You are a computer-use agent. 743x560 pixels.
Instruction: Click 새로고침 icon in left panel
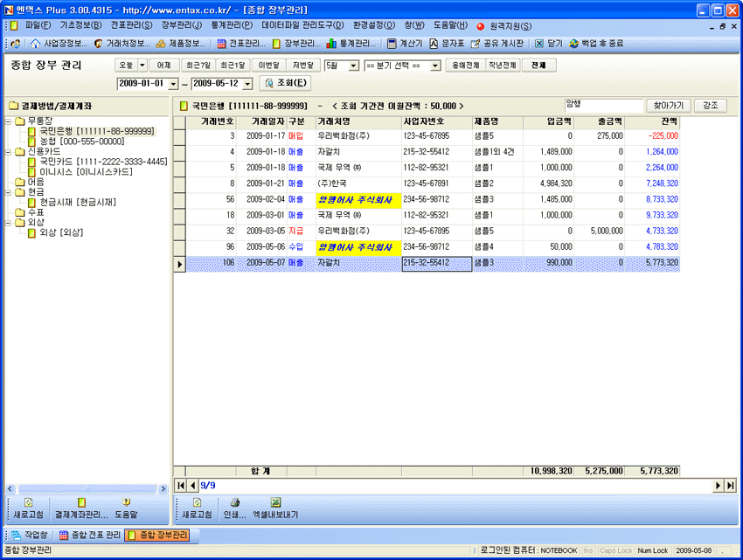point(29,502)
